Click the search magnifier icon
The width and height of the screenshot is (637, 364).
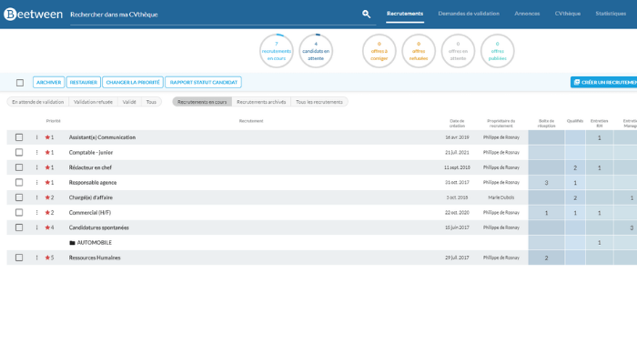tap(366, 14)
